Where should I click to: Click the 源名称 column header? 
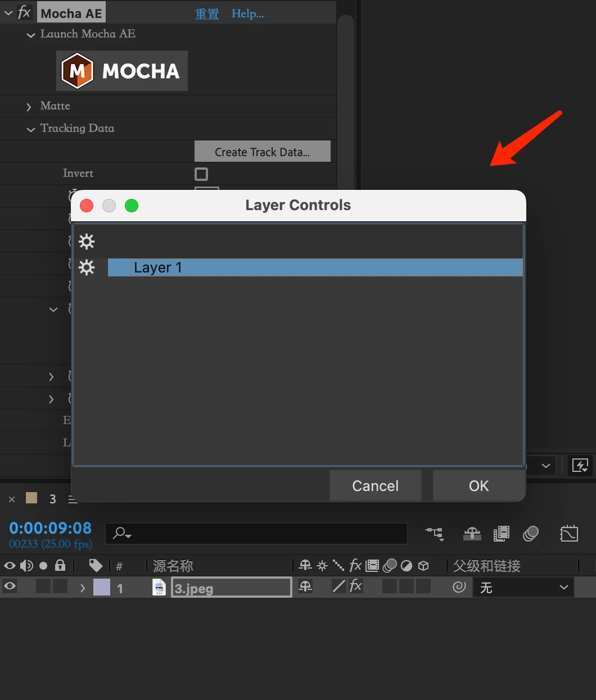point(173,566)
